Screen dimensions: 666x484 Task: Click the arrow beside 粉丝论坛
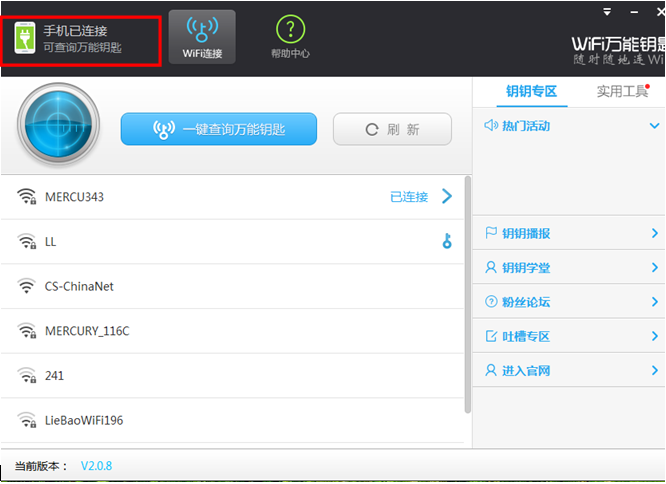pyautogui.click(x=655, y=301)
